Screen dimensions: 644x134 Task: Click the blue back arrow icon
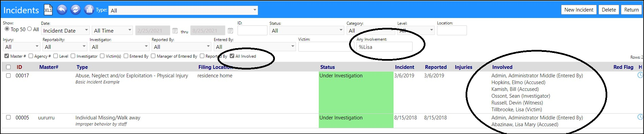pos(62,9)
